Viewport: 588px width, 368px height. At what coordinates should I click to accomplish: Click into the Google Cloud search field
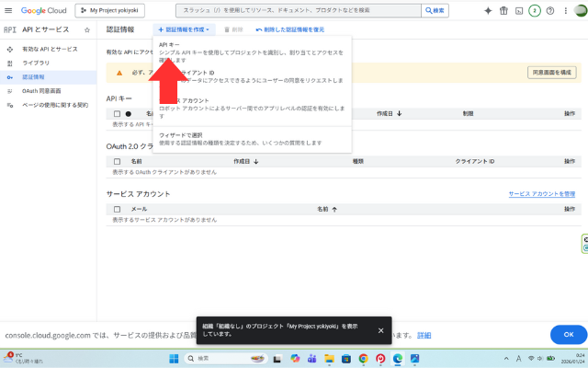pyautogui.click(x=312, y=10)
